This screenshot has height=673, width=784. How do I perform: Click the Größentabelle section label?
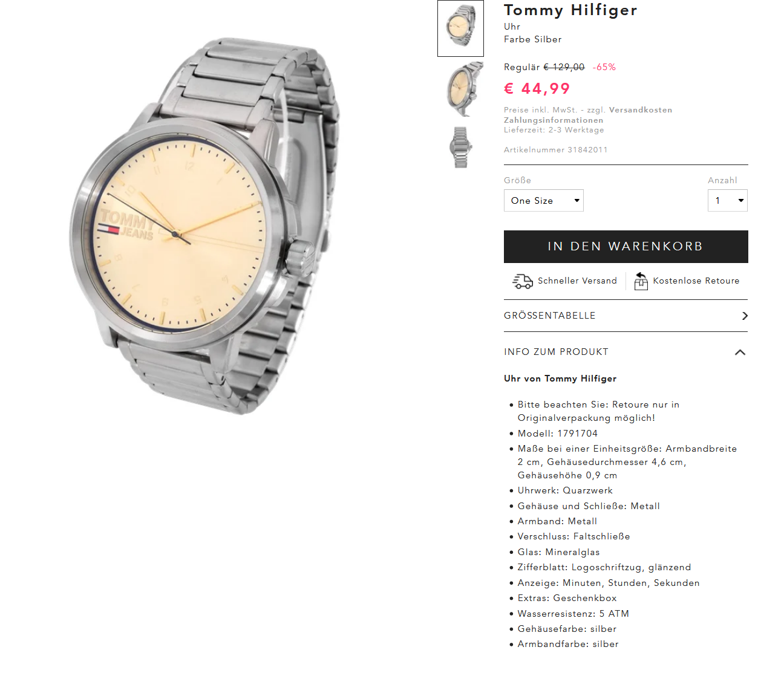point(550,316)
